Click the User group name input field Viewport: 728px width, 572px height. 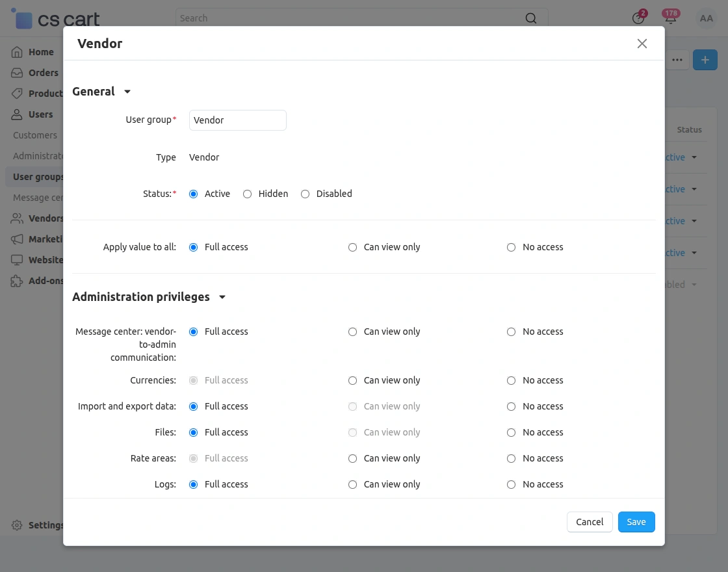click(x=237, y=120)
